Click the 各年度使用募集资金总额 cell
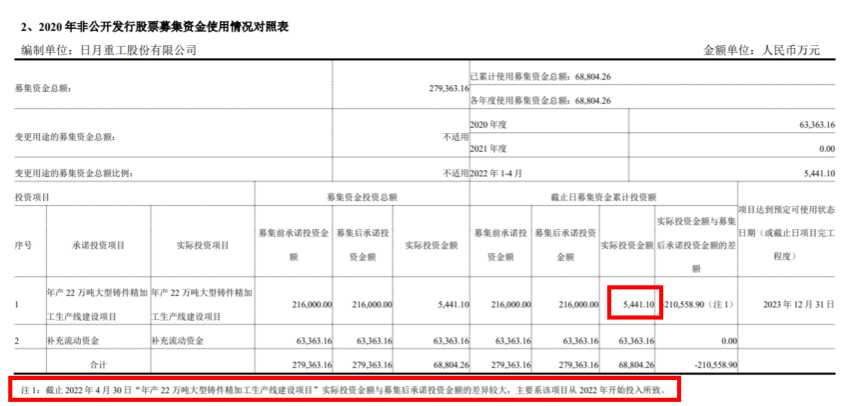Viewport: 868px width, 406px height. coord(539,100)
